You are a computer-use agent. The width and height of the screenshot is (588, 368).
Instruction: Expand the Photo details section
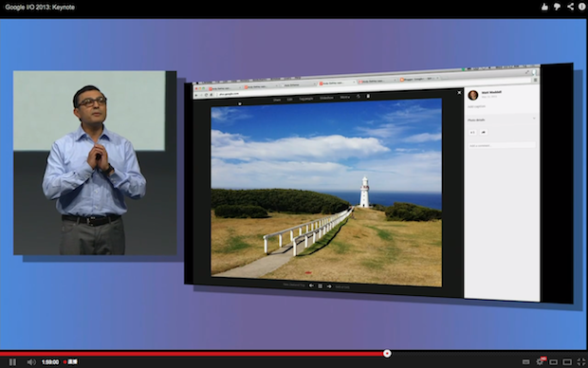(502, 120)
